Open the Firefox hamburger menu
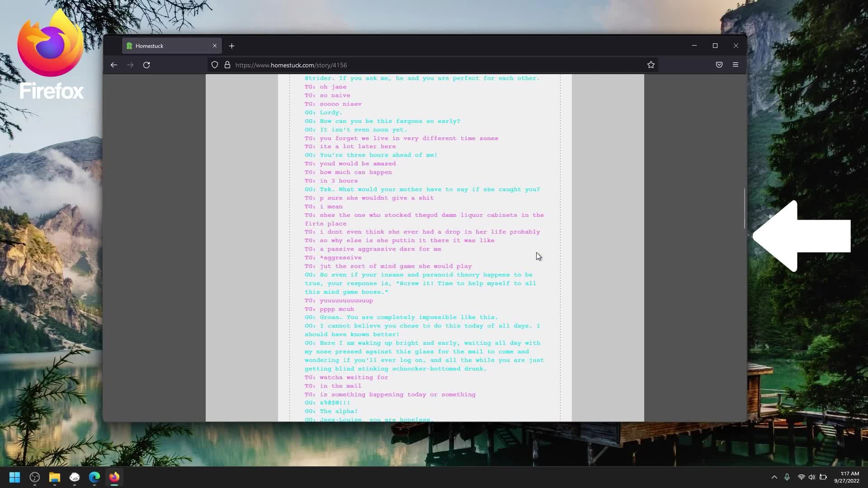 coord(736,65)
